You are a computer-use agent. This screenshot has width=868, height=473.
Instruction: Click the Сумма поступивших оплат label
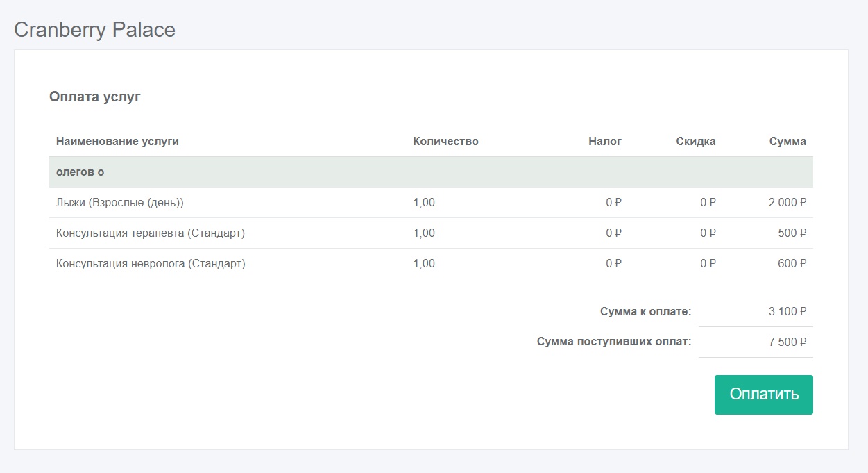pos(614,342)
